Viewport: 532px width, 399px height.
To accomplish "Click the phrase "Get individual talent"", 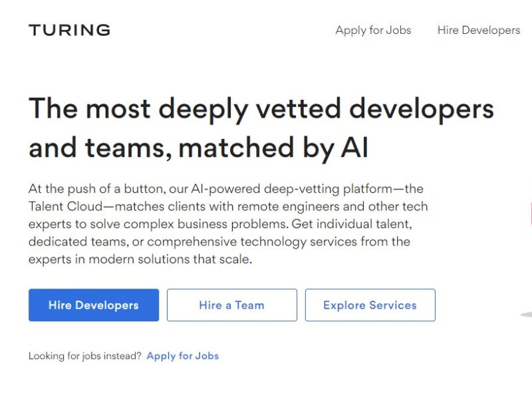I will coord(352,224).
